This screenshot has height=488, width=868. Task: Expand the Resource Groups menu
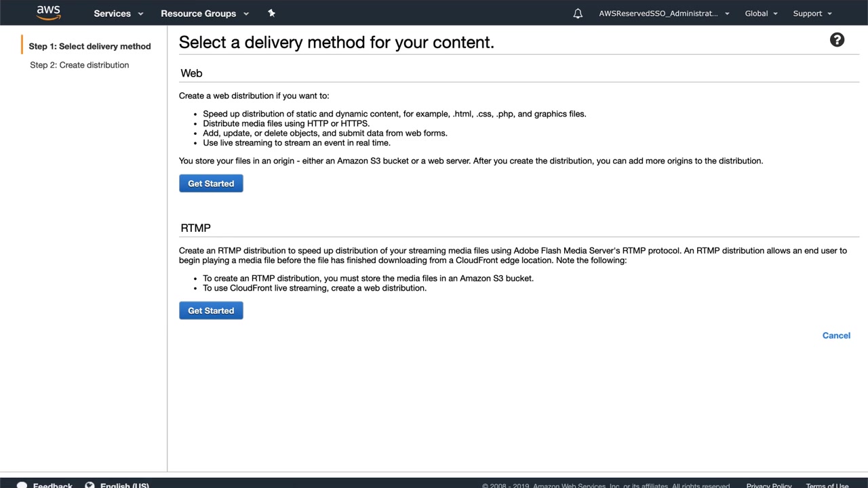[x=205, y=14]
